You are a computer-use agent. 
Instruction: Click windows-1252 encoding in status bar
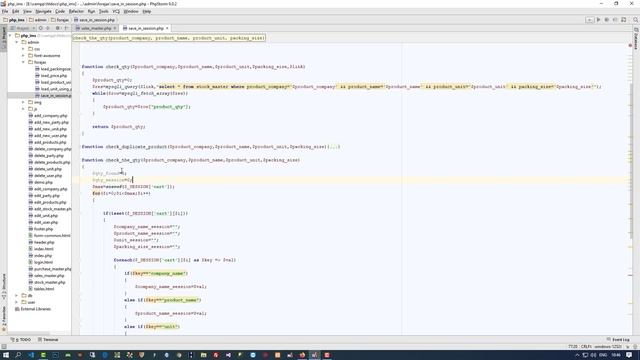pyautogui.click(x=609, y=347)
